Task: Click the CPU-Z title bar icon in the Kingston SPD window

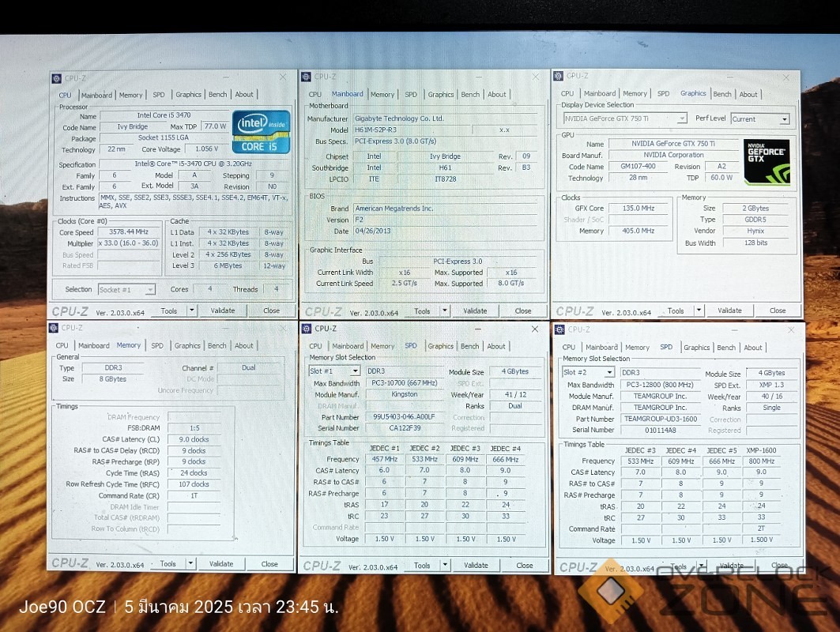Action: point(307,329)
